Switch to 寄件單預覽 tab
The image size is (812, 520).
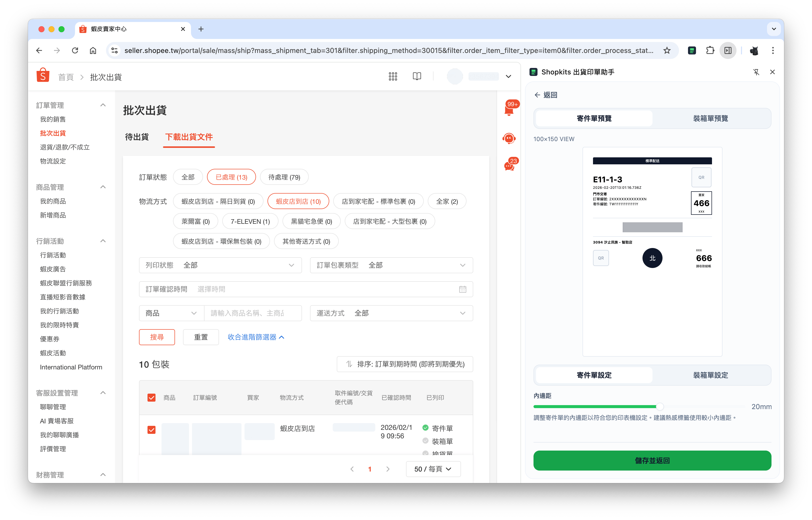[x=594, y=119]
